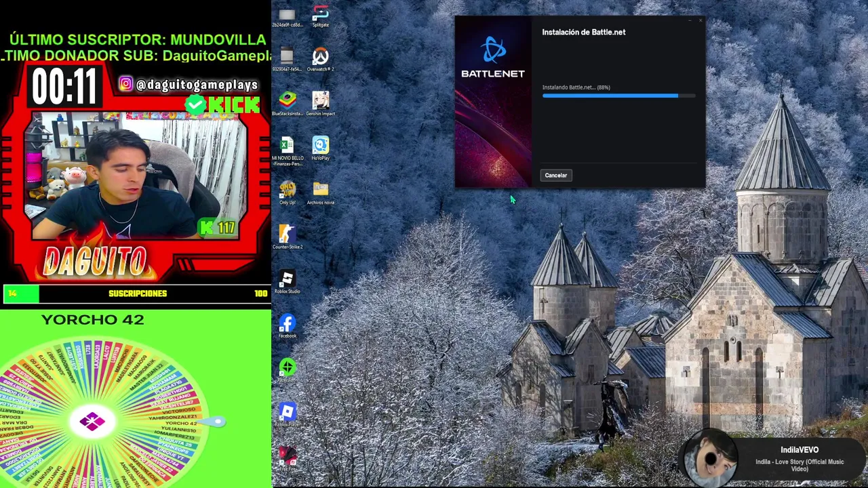Launch the Only Up! game shortcut
The height and width of the screenshot is (488, 868).
point(288,192)
